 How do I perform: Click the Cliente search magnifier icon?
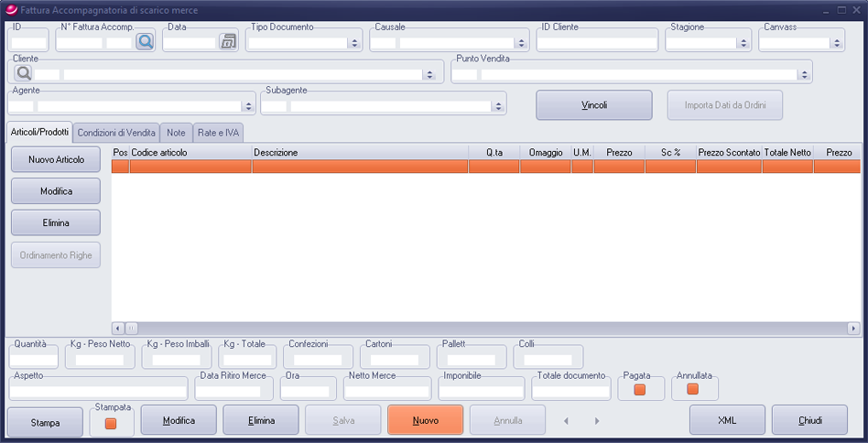[23, 73]
